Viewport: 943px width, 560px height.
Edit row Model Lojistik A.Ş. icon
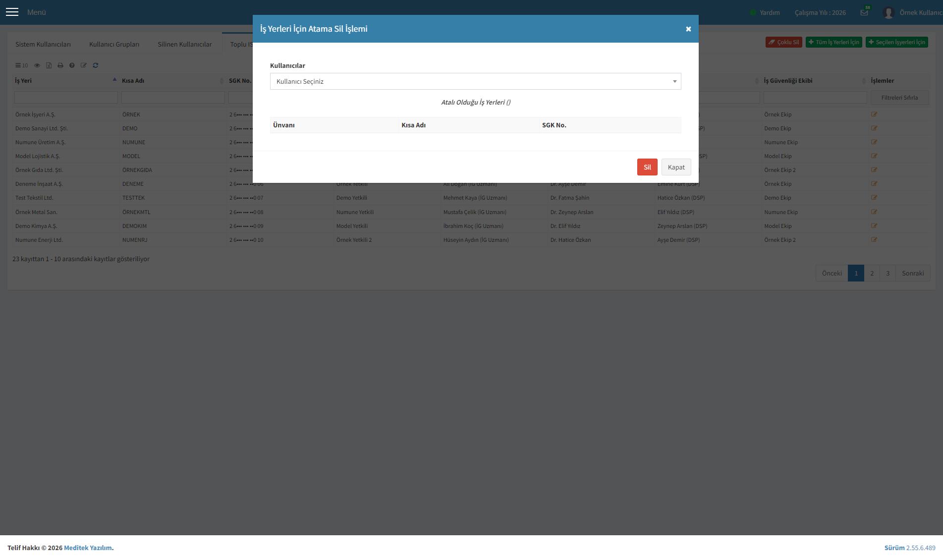(x=874, y=156)
